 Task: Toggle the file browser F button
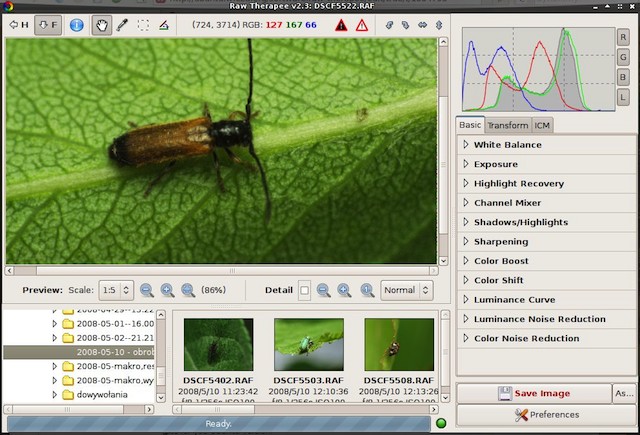[x=48, y=25]
